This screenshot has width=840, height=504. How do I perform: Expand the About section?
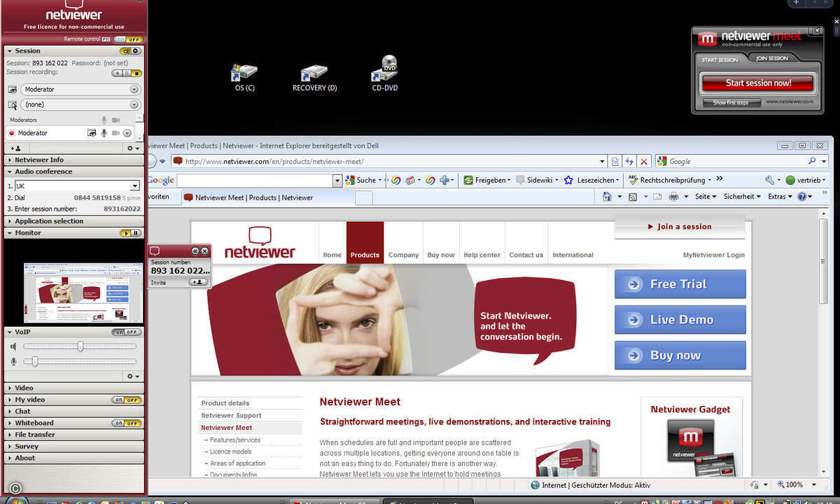pos(74,458)
